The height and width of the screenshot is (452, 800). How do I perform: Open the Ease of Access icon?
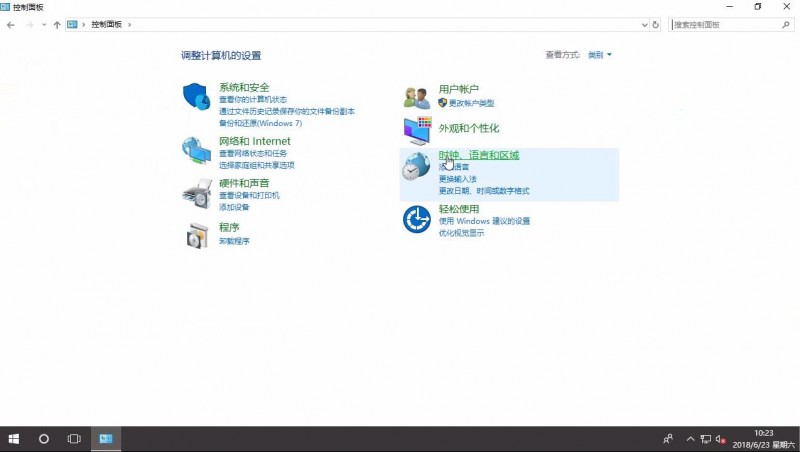coord(417,219)
